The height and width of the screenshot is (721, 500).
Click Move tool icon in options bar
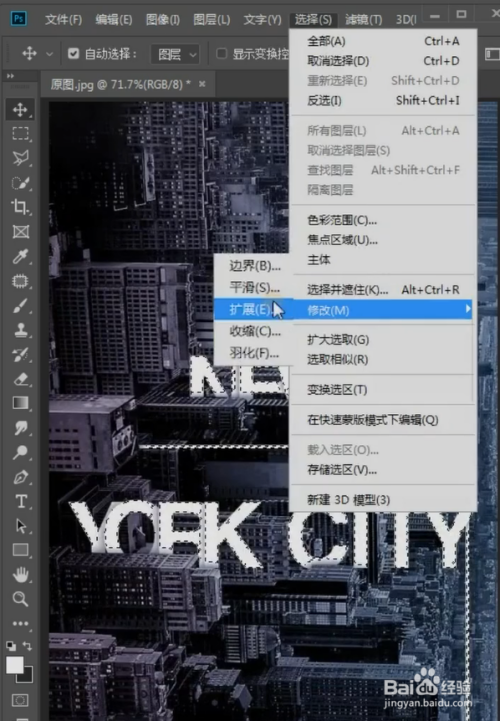pos(29,54)
